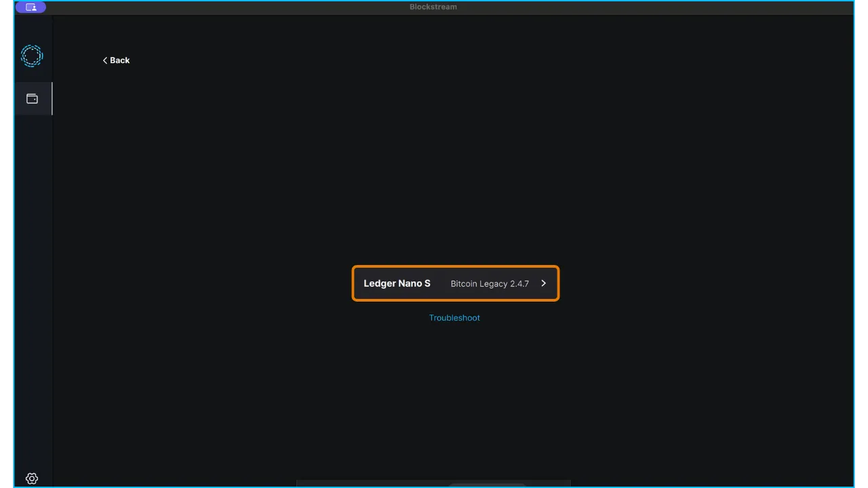Open app settings via the gear icon
Screen dimensions: 868x488
[x=32, y=479]
